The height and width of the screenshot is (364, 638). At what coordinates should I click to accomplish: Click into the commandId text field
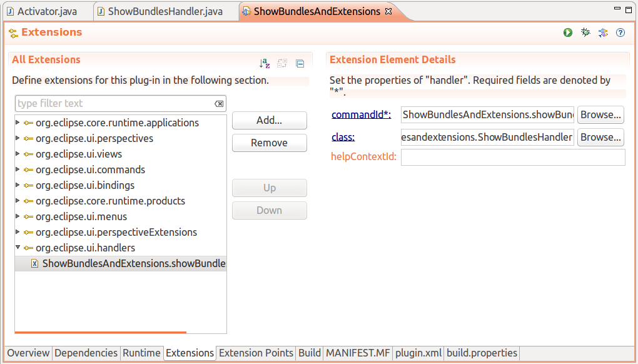point(487,114)
